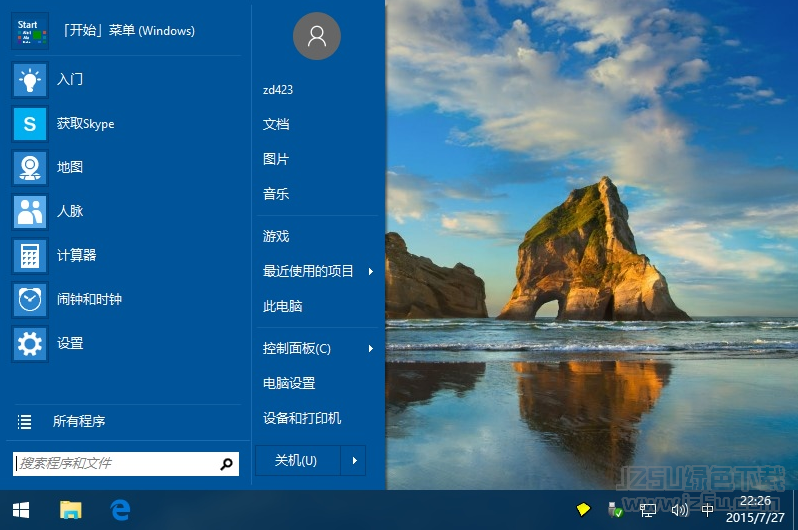The image size is (798, 530).
Task: Click the 入门 lightbulb icon
Action: [30, 80]
